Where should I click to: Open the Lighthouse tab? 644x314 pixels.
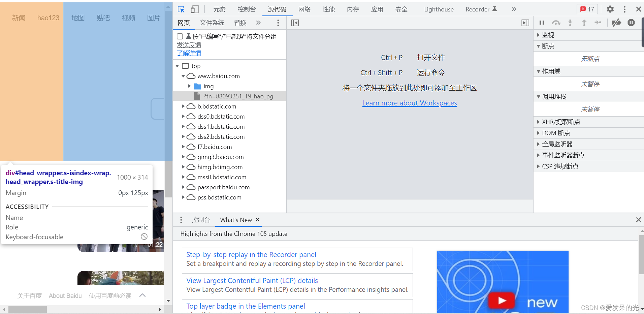tap(439, 9)
